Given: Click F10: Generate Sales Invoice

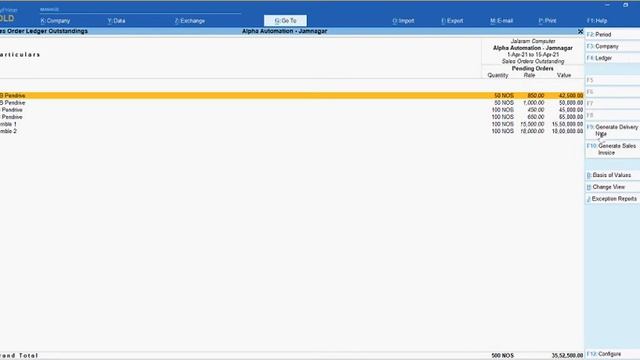Looking at the screenshot, I should click(x=612, y=149).
